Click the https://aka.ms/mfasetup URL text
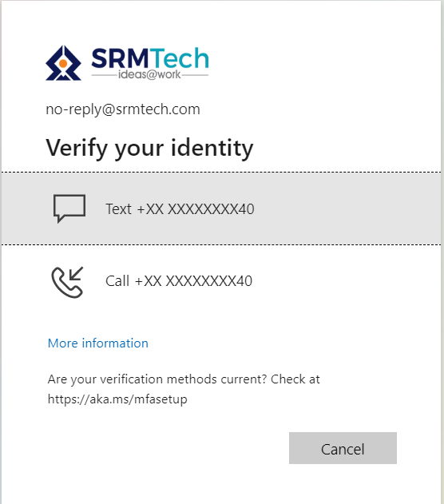Viewport: 444px width, 504px height. (117, 399)
